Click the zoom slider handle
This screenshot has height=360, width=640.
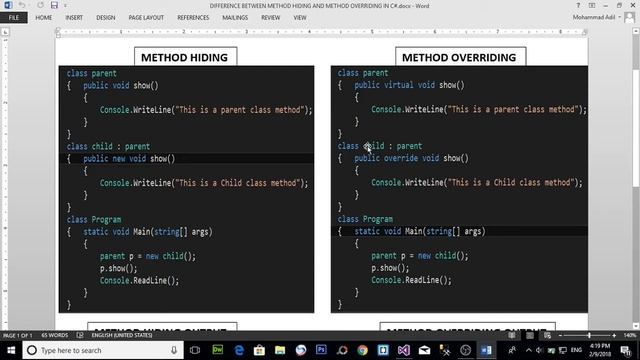click(x=589, y=336)
